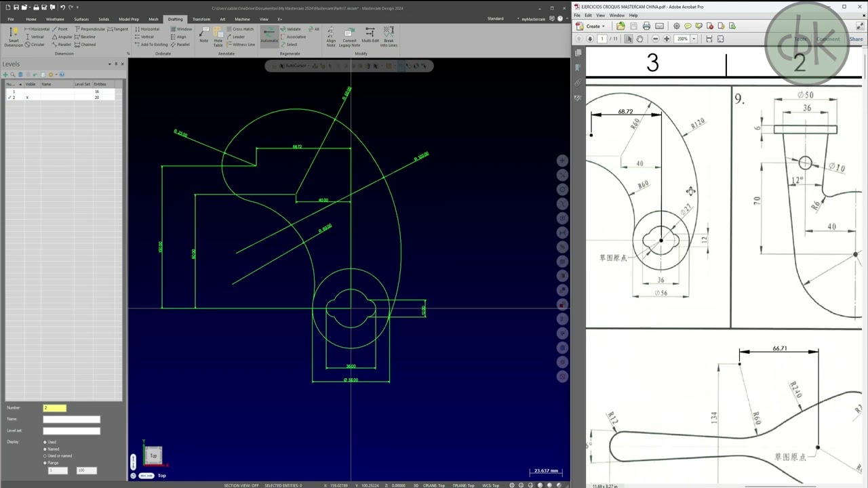The width and height of the screenshot is (868, 488).
Task: Click the Share link in Acrobat
Action: click(856, 39)
